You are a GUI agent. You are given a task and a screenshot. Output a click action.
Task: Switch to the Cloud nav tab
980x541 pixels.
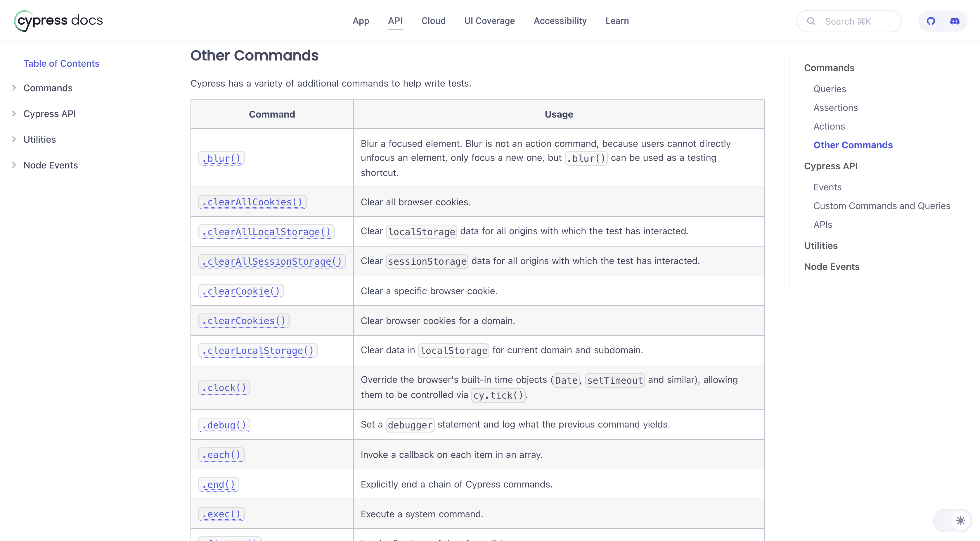click(433, 21)
